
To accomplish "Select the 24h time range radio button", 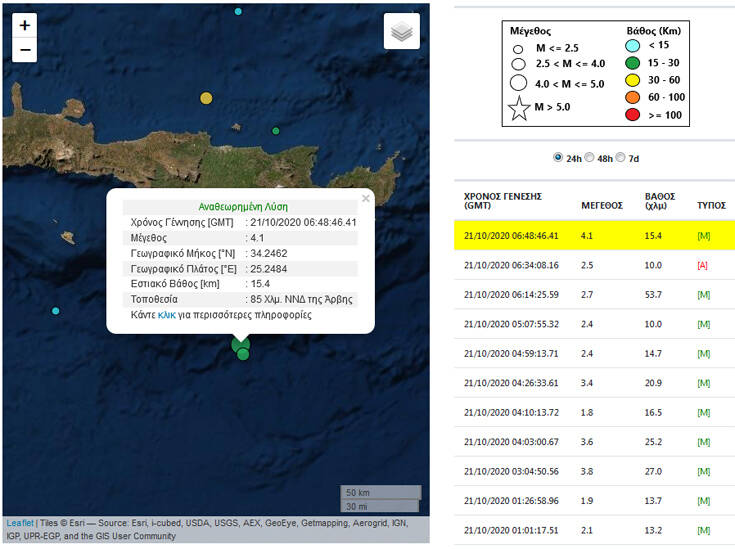I will (x=557, y=158).
